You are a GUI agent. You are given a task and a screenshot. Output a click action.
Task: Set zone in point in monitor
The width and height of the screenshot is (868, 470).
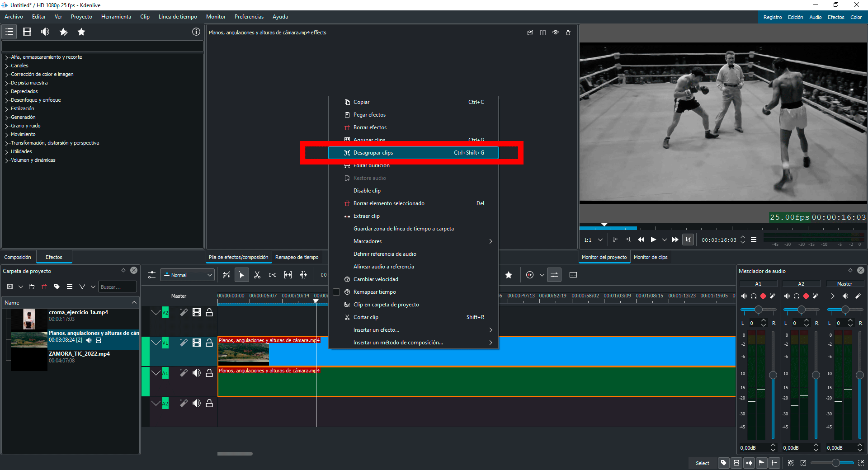coord(615,240)
